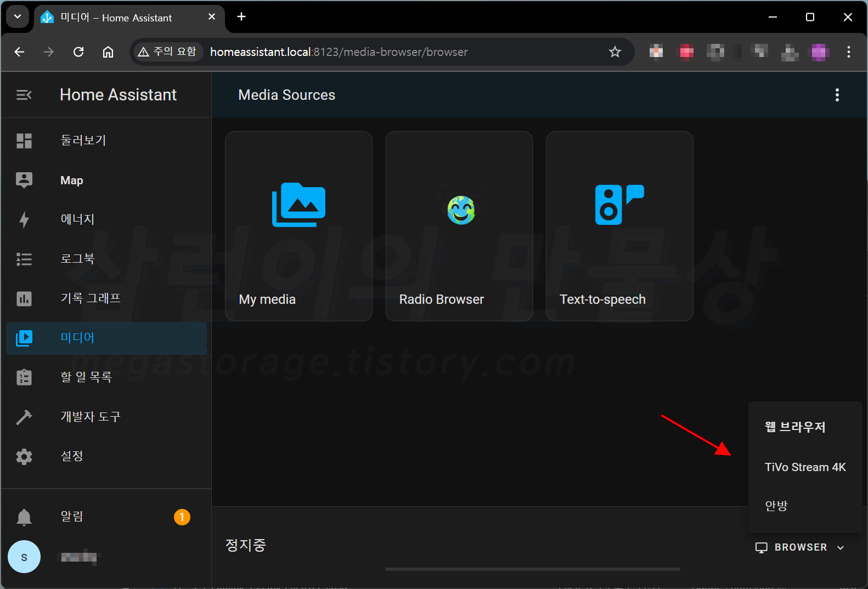This screenshot has width=868, height=589.
Task: Select 안방 as media player
Action: click(x=805, y=506)
